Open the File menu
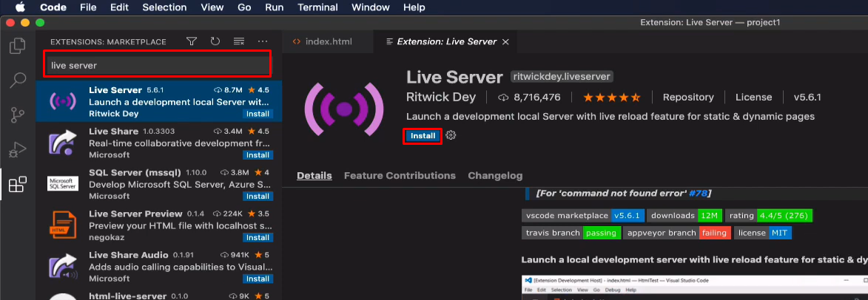This screenshot has height=300, width=868. click(x=88, y=7)
